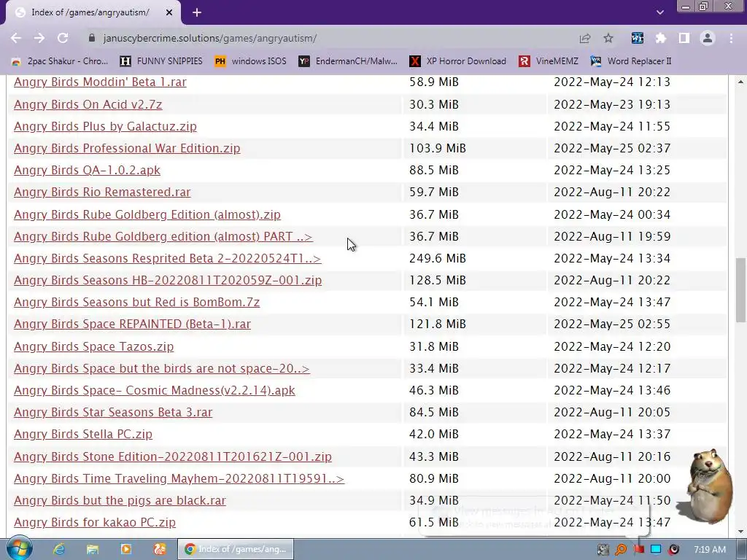Click the orange magnifier system tray icon
Viewport: 747px width, 560px height.
pyautogui.click(x=621, y=550)
